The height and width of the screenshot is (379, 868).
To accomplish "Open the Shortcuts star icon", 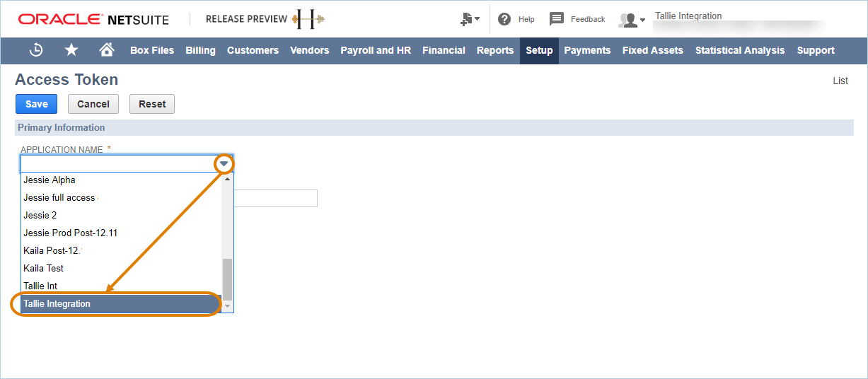I will (71, 50).
